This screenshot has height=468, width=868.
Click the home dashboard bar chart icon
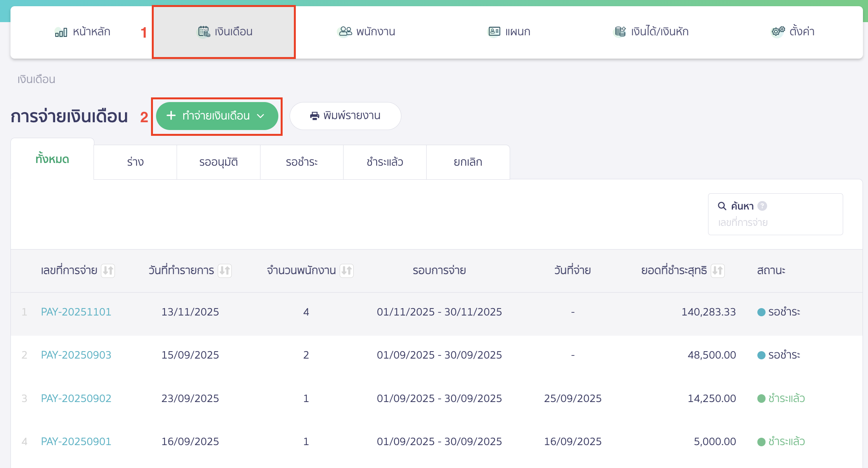point(61,32)
